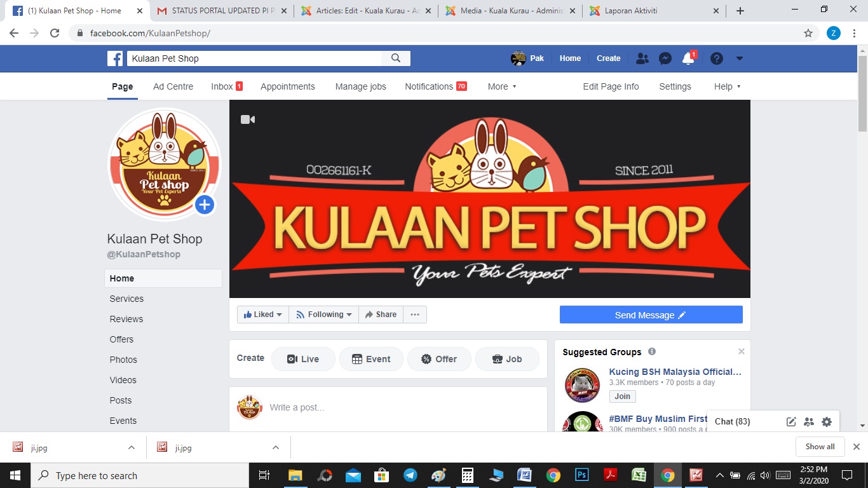Open the Liked dropdown button

click(262, 315)
